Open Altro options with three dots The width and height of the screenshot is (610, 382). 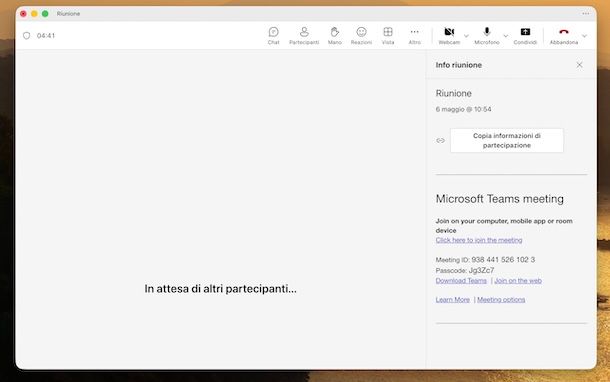click(x=415, y=35)
